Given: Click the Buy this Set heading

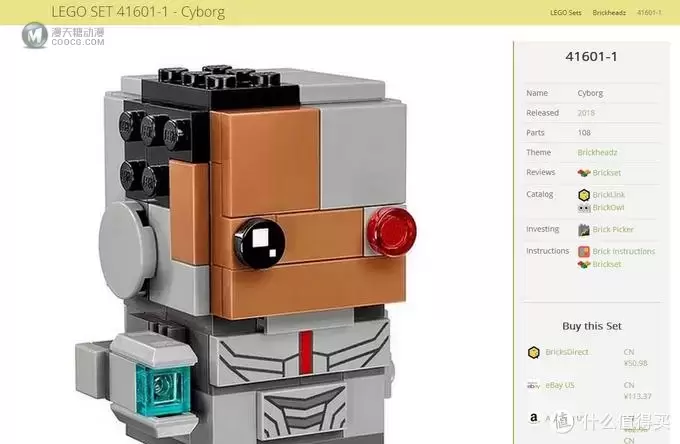Looking at the screenshot, I should pyautogui.click(x=592, y=326).
